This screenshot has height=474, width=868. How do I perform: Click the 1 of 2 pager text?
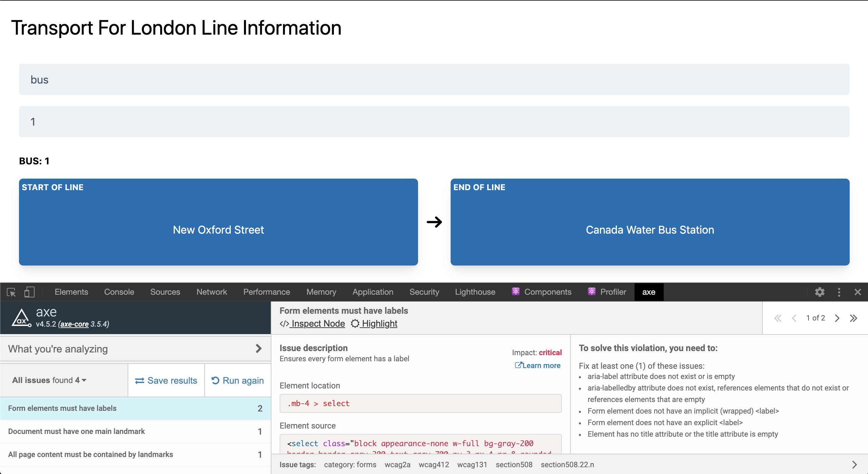pos(816,318)
